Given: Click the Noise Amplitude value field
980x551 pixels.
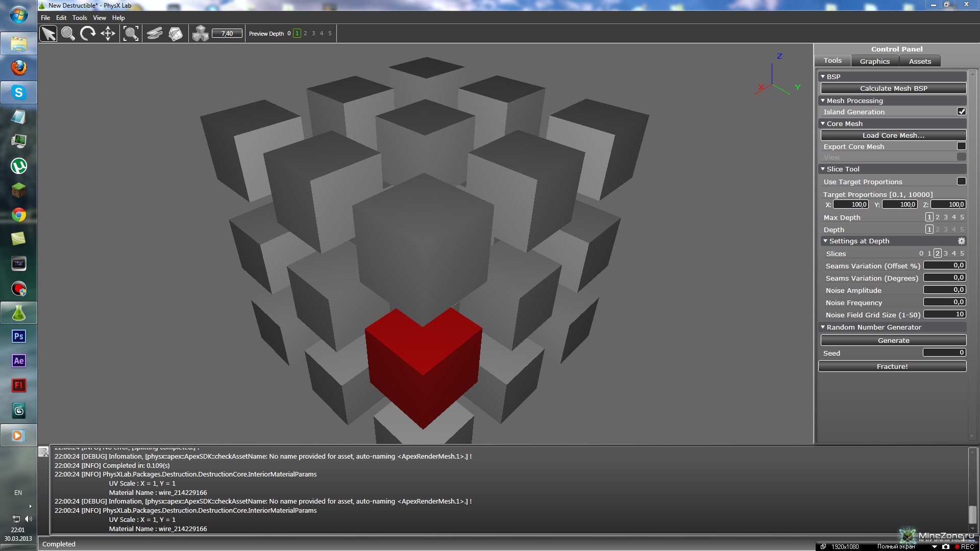Looking at the screenshot, I should (x=944, y=290).
